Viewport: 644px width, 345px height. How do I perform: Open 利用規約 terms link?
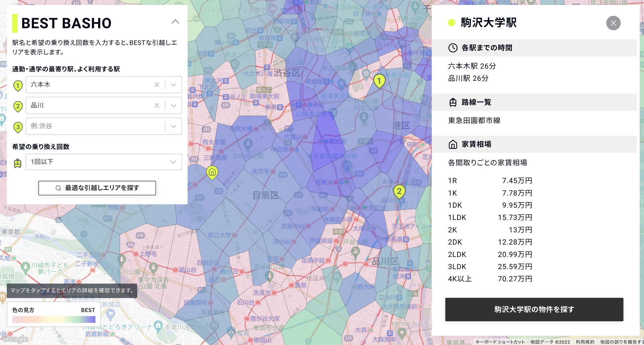(585, 342)
